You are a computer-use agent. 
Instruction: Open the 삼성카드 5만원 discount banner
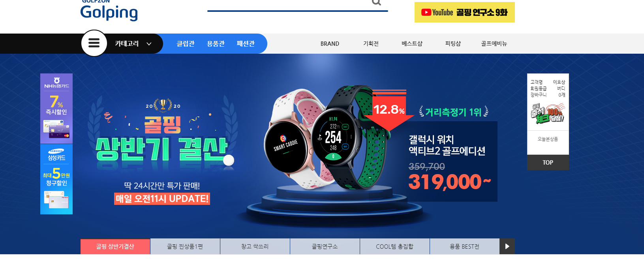[56, 179]
